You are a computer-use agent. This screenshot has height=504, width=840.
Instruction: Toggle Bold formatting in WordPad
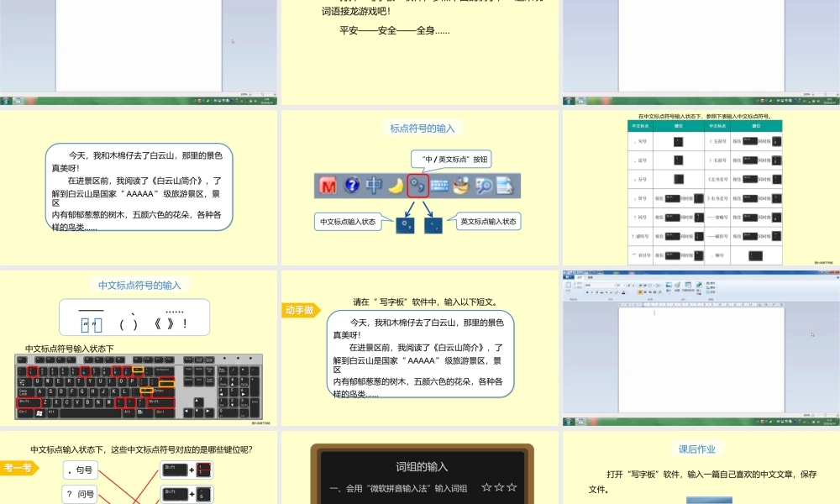[x=587, y=292]
